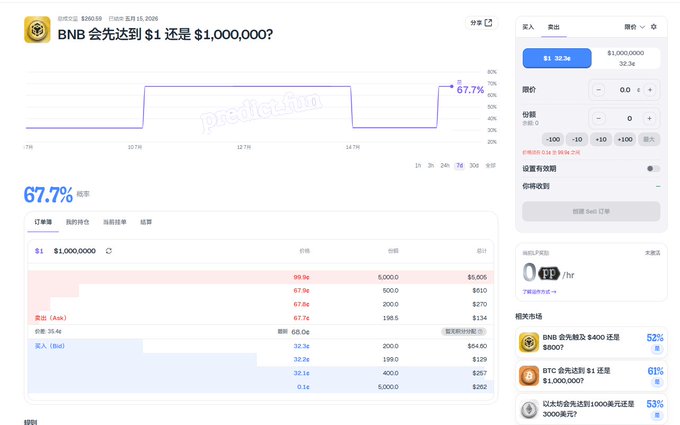Open BTC $1 or $1,000,000 related market
Image resolution: width=680 pixels, height=425 pixels.
[x=591, y=376]
